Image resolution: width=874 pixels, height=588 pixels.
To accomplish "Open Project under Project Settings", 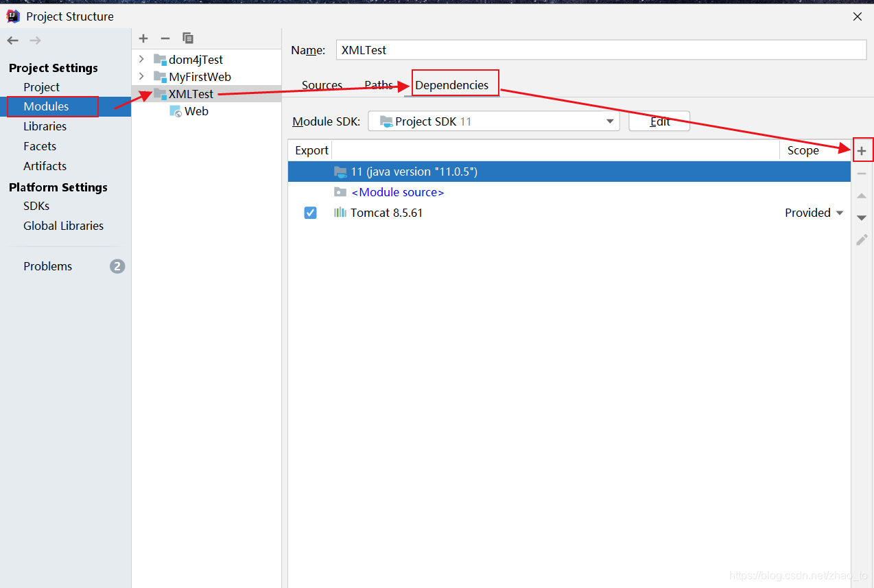I will tap(41, 87).
